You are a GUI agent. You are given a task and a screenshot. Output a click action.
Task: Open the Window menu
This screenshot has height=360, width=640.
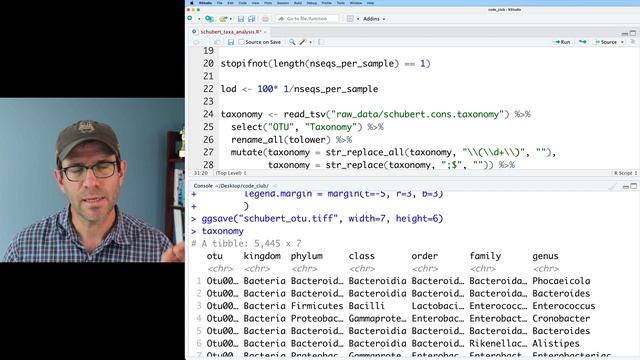pos(356,3)
